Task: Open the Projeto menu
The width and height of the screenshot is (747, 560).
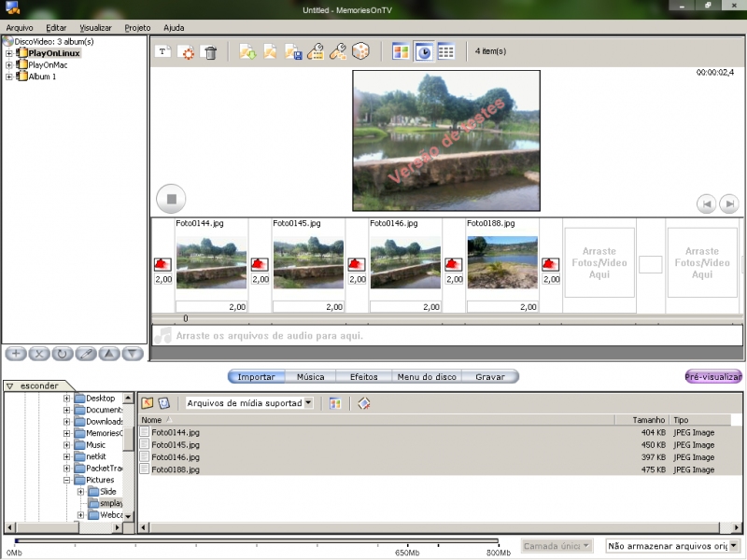Action: pyautogui.click(x=137, y=28)
